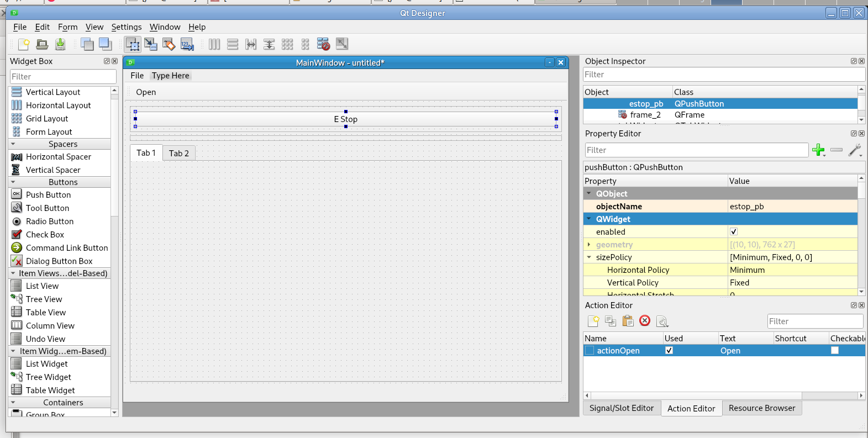Collapse the sizePolicy property group
This screenshot has height=438, width=868.
pos(589,257)
